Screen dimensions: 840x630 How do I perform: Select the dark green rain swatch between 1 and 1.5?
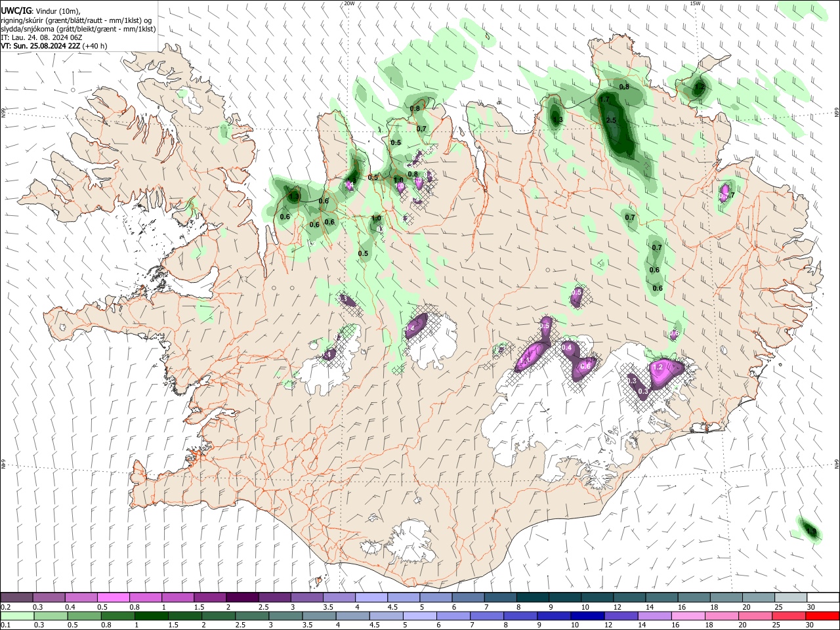[x=152, y=616]
